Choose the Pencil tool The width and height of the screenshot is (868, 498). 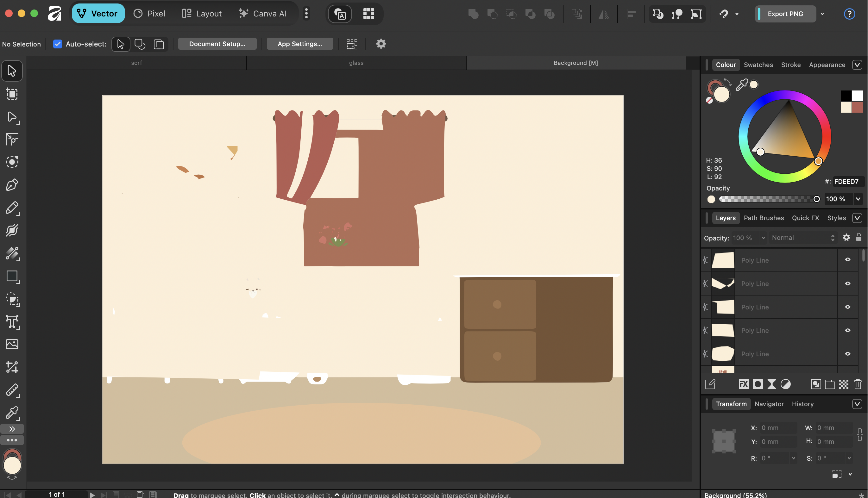pyautogui.click(x=12, y=208)
